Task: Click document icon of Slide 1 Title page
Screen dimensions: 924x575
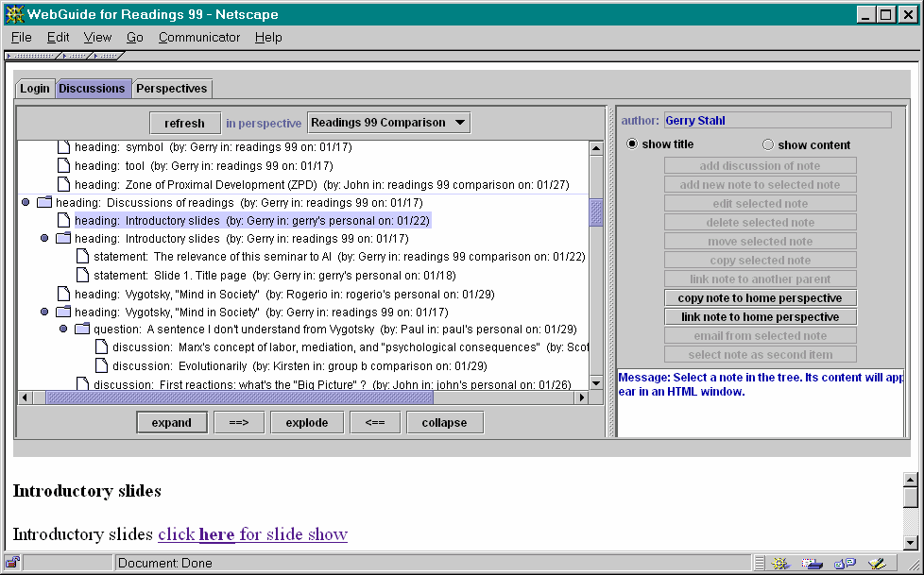Action: [x=82, y=275]
